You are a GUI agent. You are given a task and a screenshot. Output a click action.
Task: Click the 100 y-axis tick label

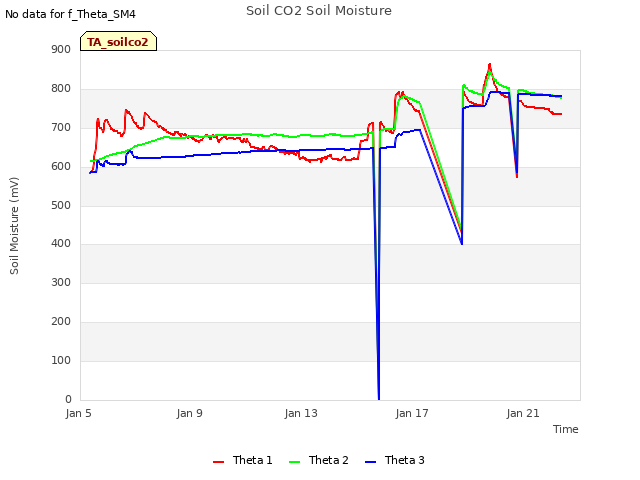(x=61, y=360)
